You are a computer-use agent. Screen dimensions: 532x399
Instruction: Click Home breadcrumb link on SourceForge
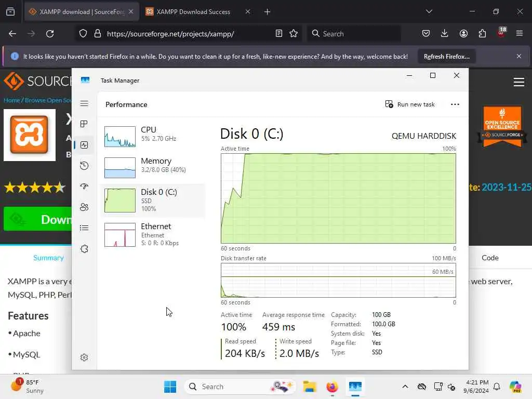click(11, 100)
